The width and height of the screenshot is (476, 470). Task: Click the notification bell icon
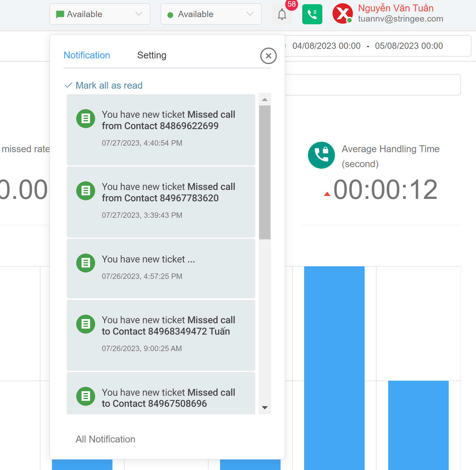[282, 14]
